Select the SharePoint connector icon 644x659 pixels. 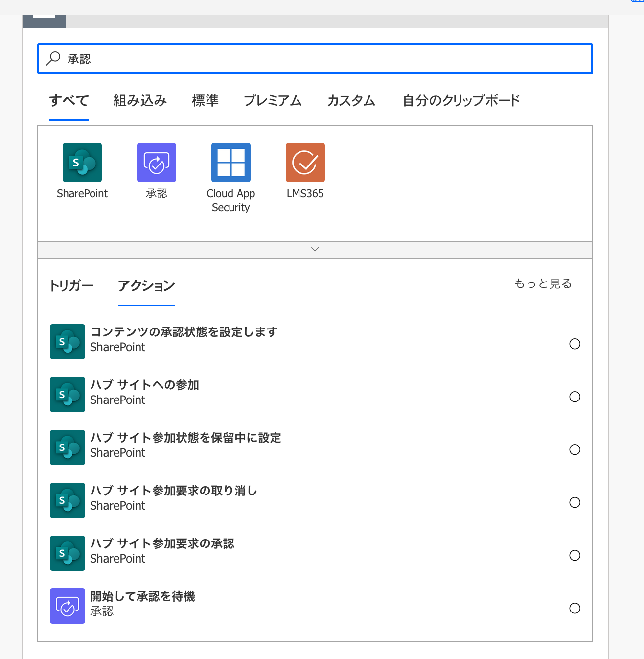82,162
